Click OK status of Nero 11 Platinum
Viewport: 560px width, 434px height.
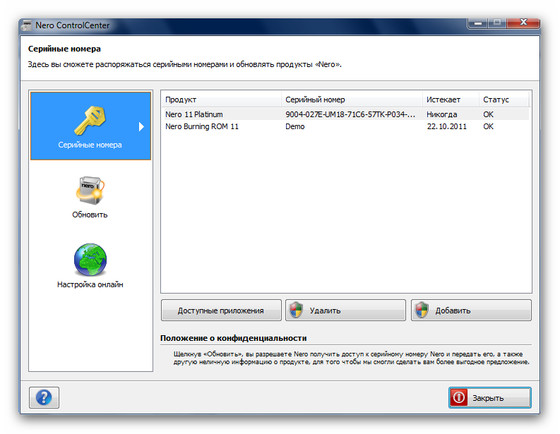pos(488,114)
